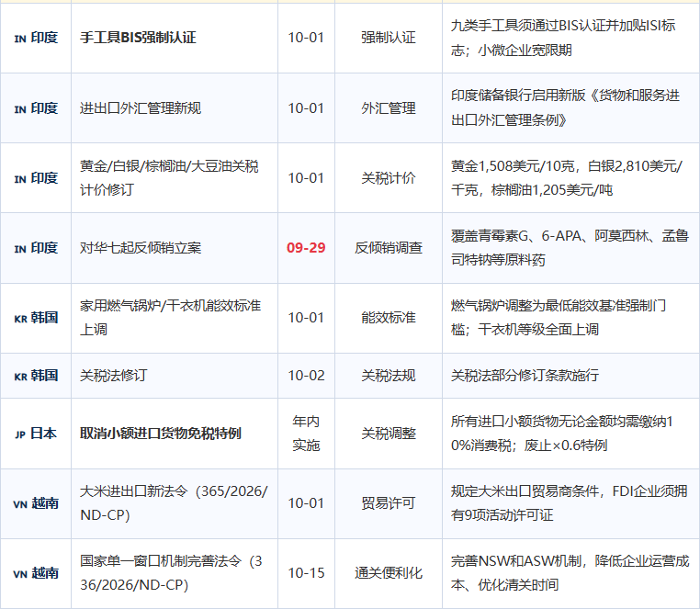Click the 关税计价 category cell
700x609 pixels.
click(x=389, y=177)
